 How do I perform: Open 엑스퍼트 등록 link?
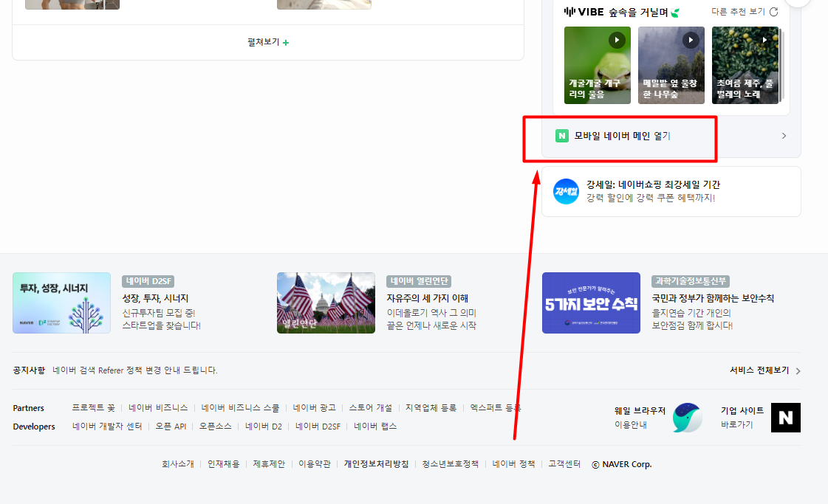pyautogui.click(x=496, y=408)
